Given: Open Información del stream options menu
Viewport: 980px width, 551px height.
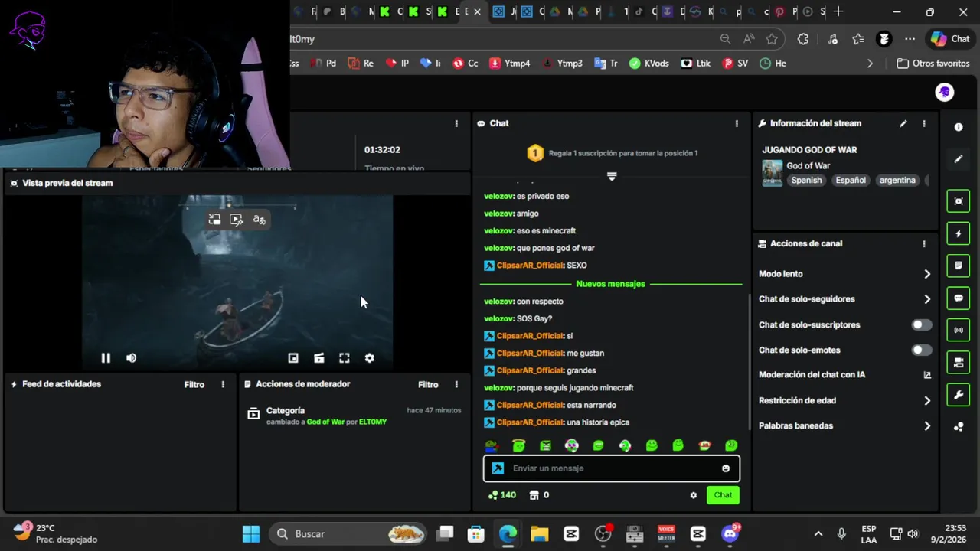Looking at the screenshot, I should (x=924, y=123).
